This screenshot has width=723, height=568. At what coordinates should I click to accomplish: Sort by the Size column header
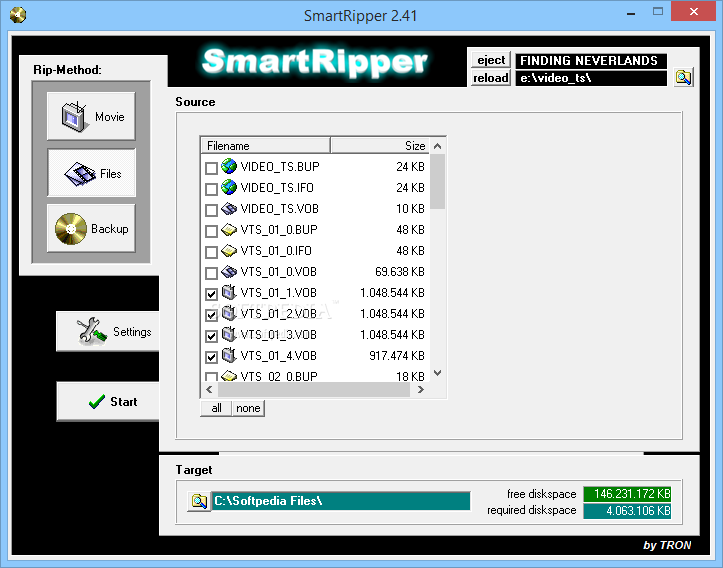380,146
